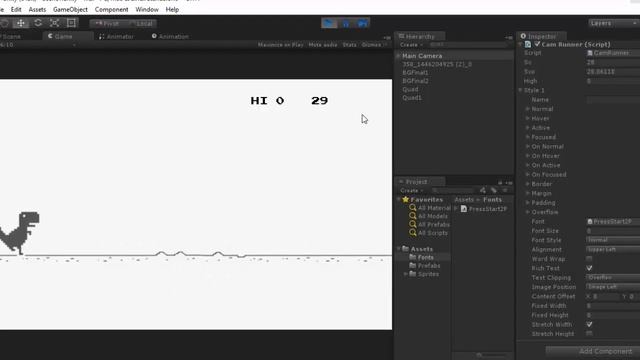This screenshot has height=360, width=640.
Task: Expand the On Normal style state
Action: [527, 147]
